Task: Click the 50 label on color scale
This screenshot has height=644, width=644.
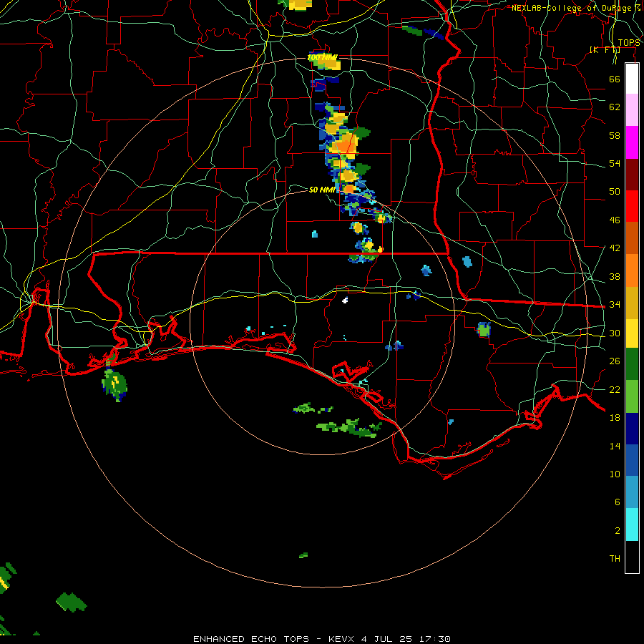Action: click(x=615, y=191)
